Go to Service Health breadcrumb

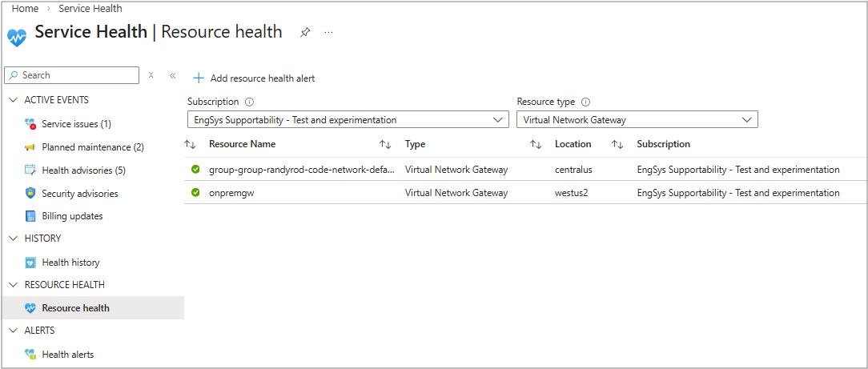[90, 8]
